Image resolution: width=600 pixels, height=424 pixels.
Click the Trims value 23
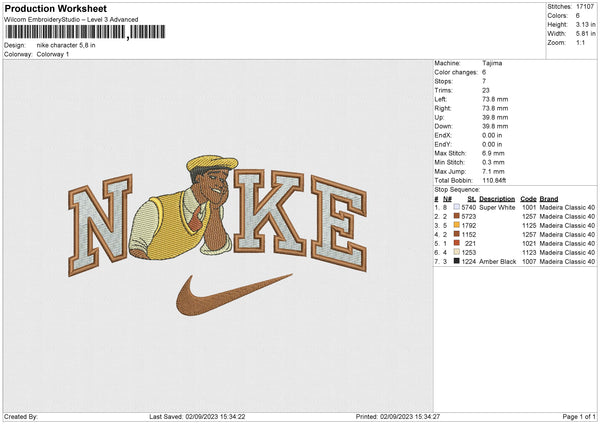click(x=486, y=90)
